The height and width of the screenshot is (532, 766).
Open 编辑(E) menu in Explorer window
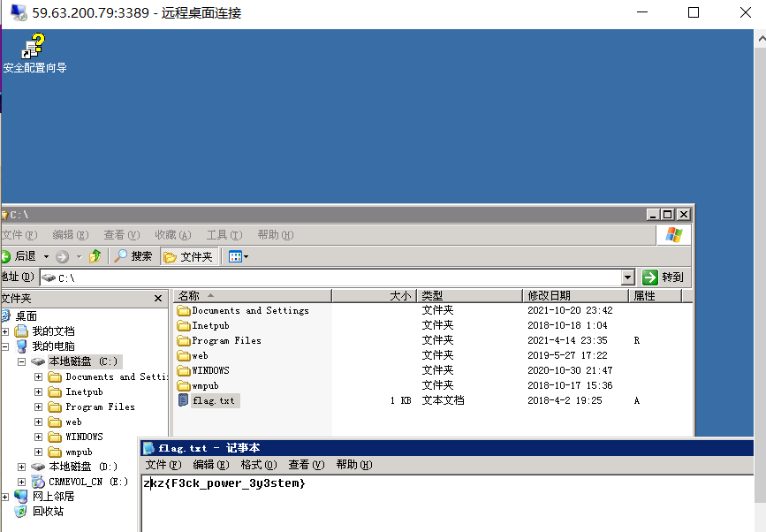[71, 235]
